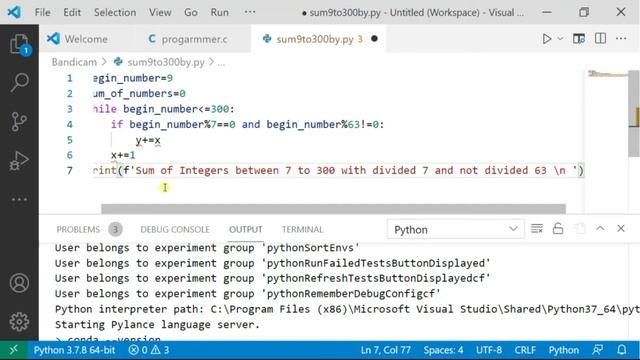Click line number 7 in the gutter

coord(70,171)
